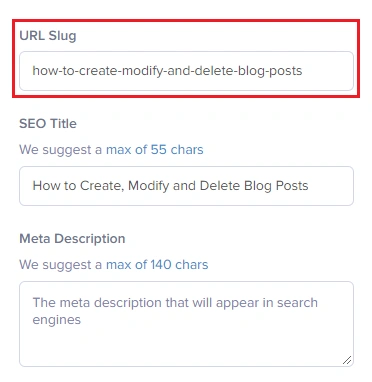Click the "SEO Title" field label
Screen dimensions: 372x382
point(48,124)
